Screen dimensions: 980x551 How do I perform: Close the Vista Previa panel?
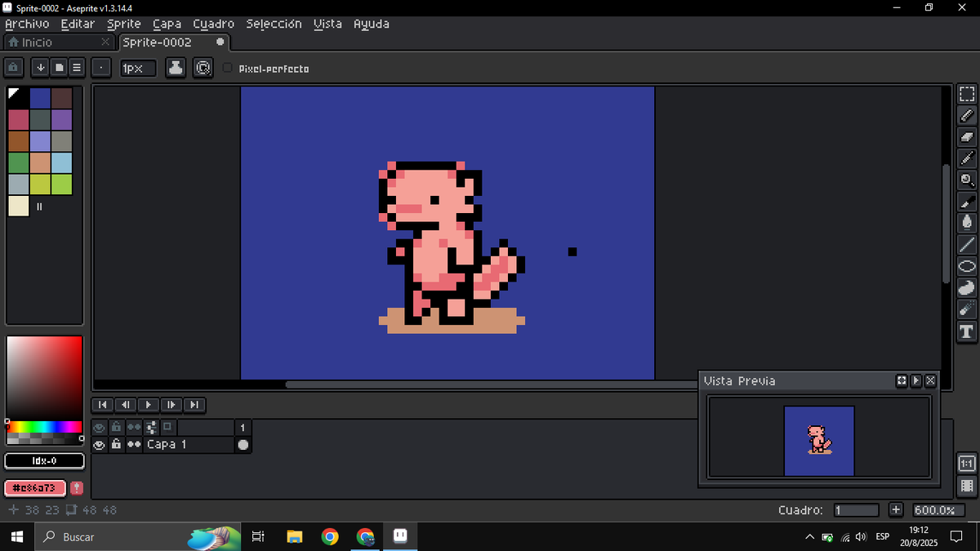point(930,380)
